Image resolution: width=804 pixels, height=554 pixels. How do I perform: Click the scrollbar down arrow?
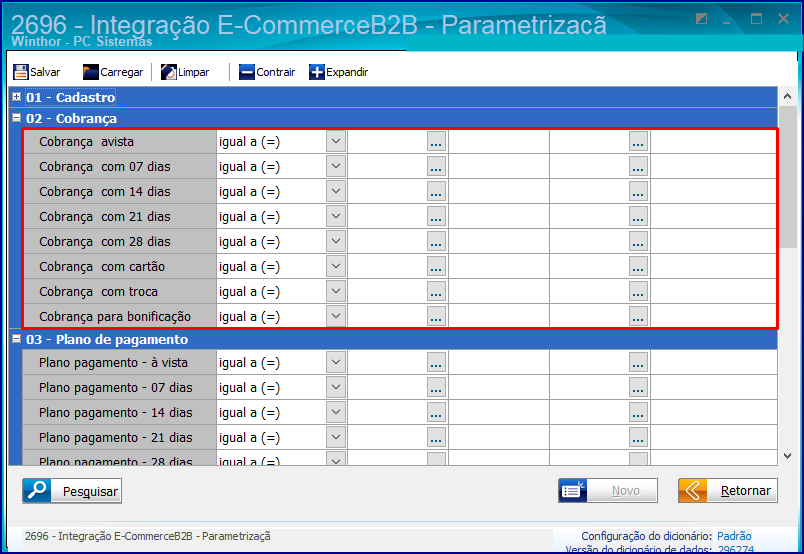tap(788, 456)
